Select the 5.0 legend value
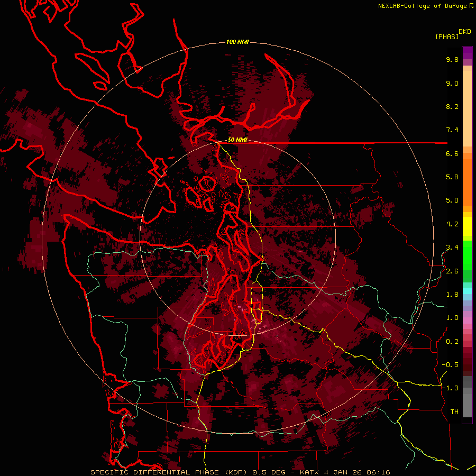Image resolution: width=476 pixels, height=476 pixels. pyautogui.click(x=452, y=200)
